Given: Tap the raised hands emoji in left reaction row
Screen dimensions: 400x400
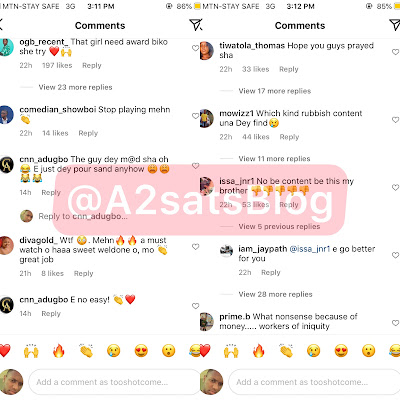Looking at the screenshot, I should tap(31, 351).
